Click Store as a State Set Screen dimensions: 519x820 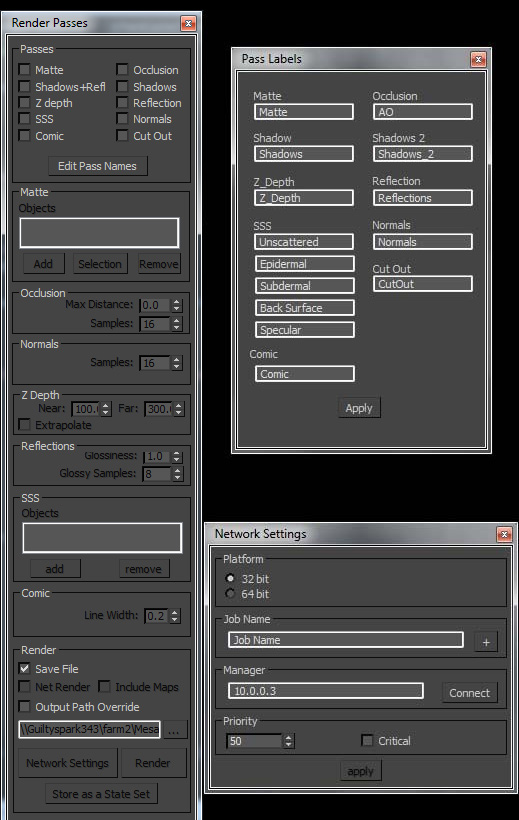(101, 794)
